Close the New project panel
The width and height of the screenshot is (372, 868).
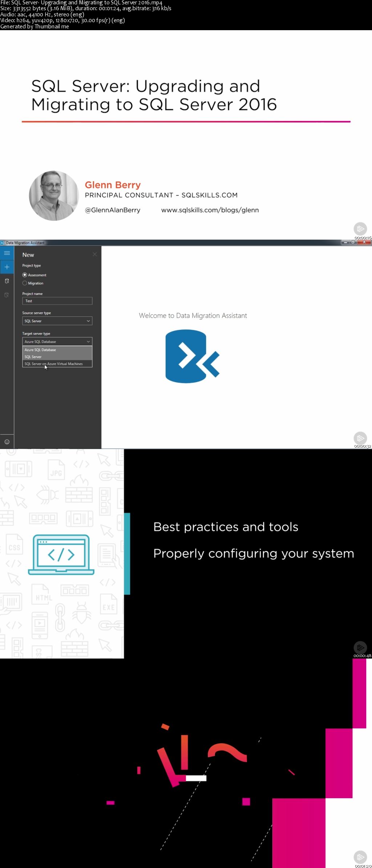[95, 254]
